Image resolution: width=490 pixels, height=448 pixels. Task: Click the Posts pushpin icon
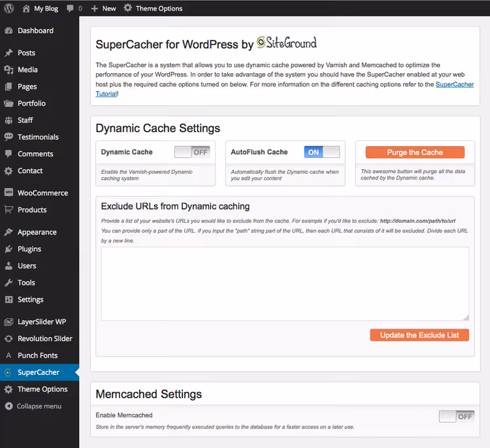pyautogui.click(x=8, y=53)
